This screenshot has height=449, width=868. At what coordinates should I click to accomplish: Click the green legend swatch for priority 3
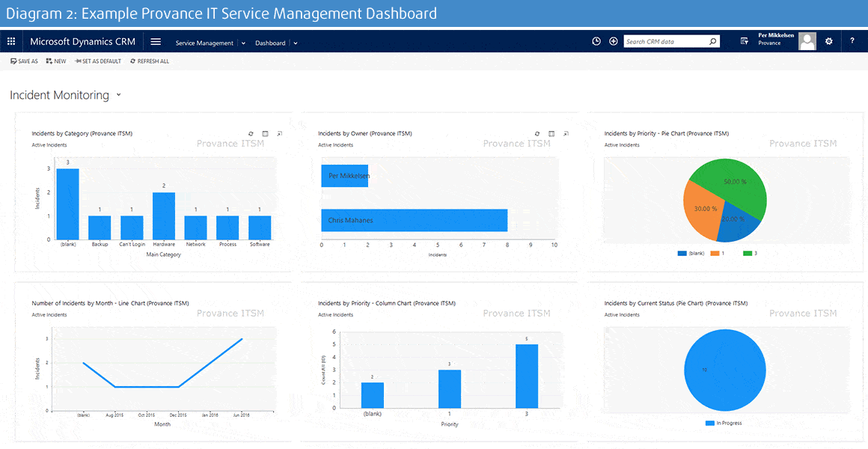pyautogui.click(x=748, y=253)
